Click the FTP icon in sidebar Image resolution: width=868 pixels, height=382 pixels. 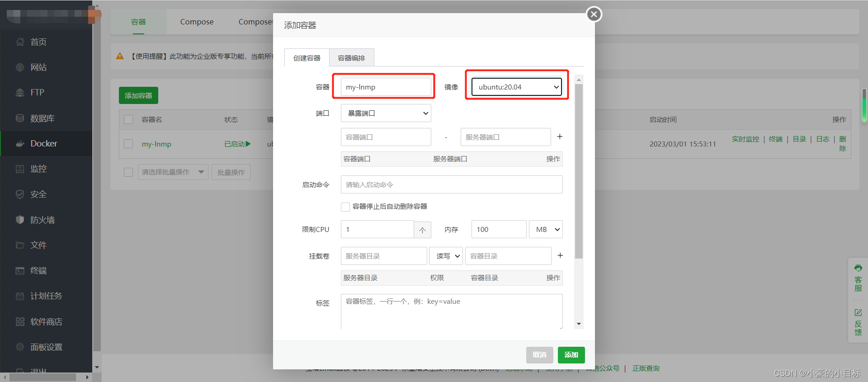tap(20, 93)
